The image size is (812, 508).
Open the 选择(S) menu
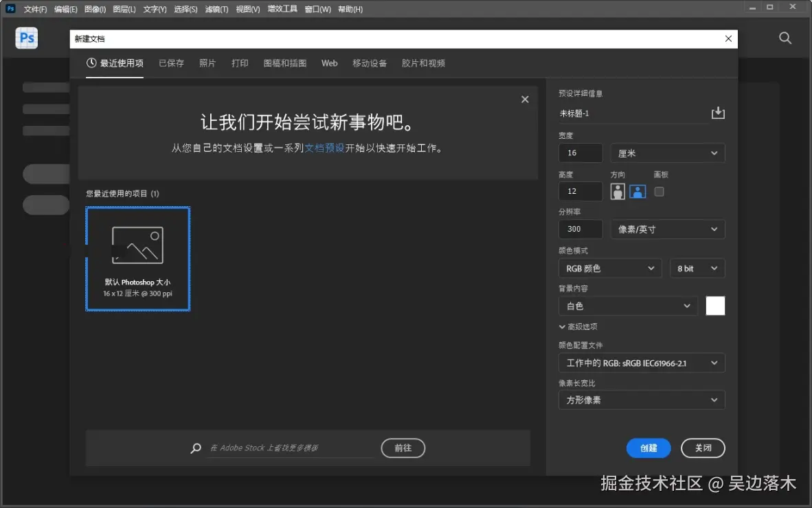[x=185, y=9]
